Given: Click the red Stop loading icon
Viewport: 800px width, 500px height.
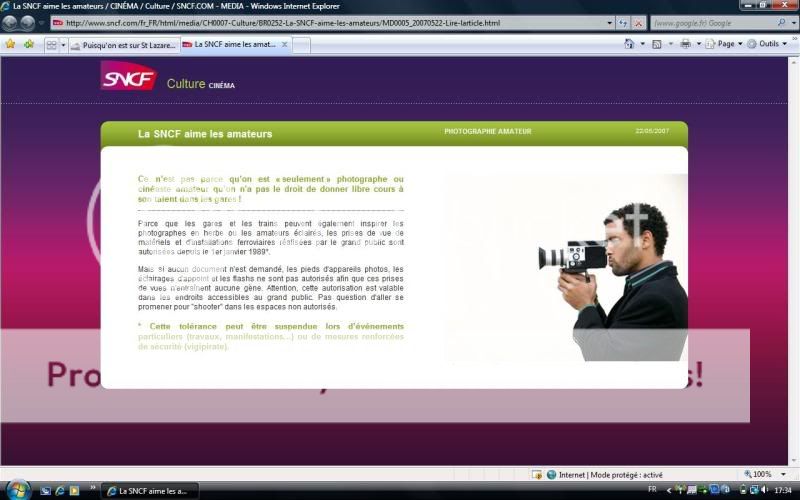Looking at the screenshot, I should coord(640,23).
